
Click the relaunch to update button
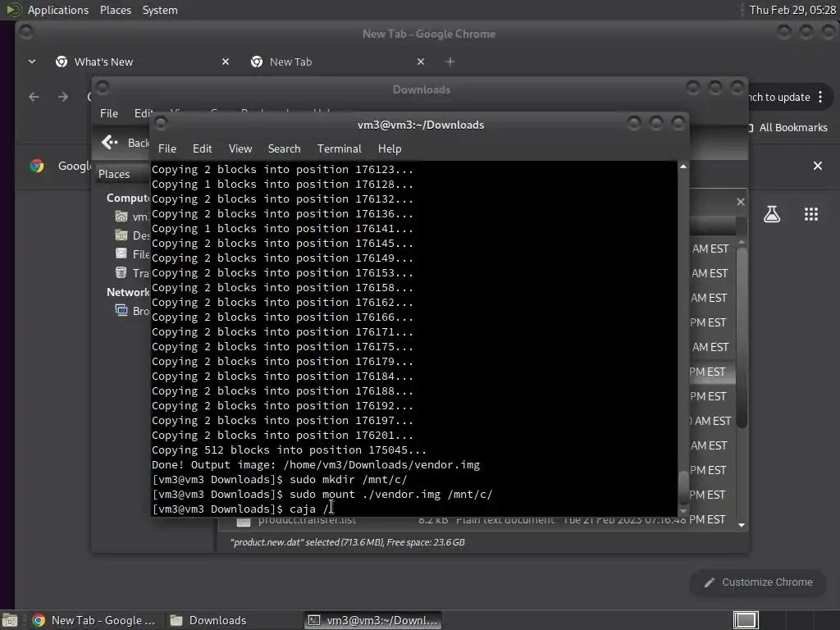click(x=779, y=97)
